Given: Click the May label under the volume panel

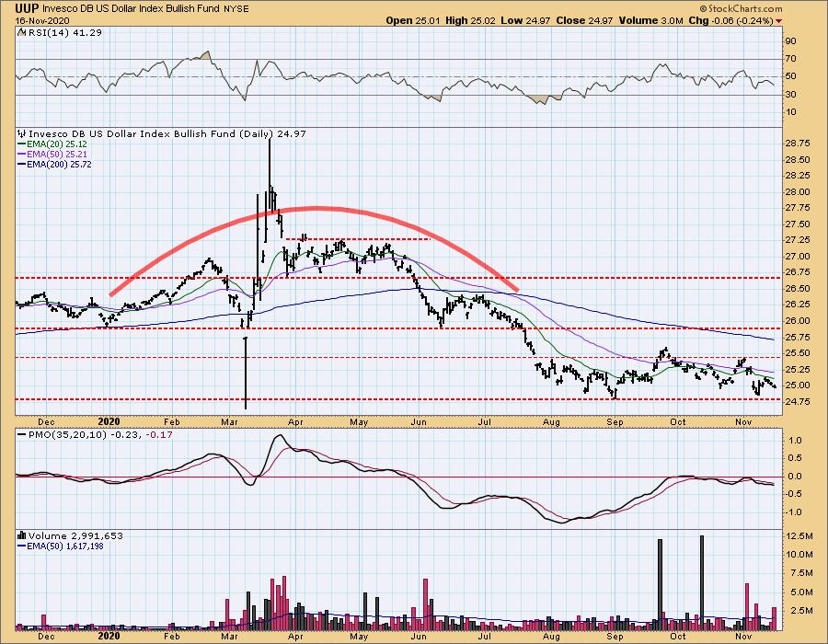Looking at the screenshot, I should [359, 637].
